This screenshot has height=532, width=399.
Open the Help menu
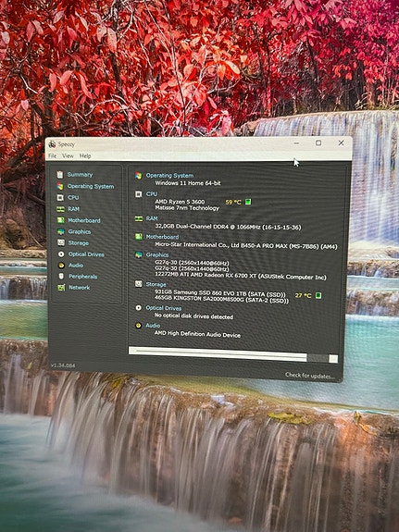(85, 155)
